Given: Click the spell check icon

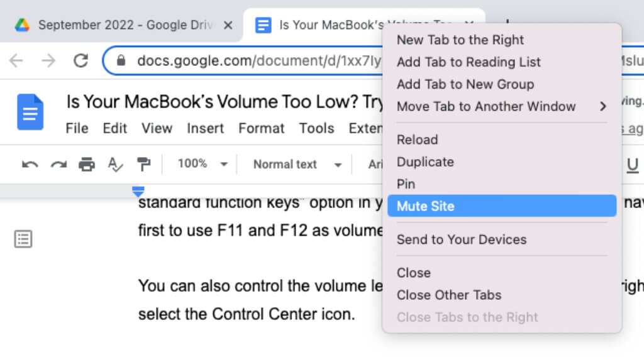Looking at the screenshot, I should [115, 165].
